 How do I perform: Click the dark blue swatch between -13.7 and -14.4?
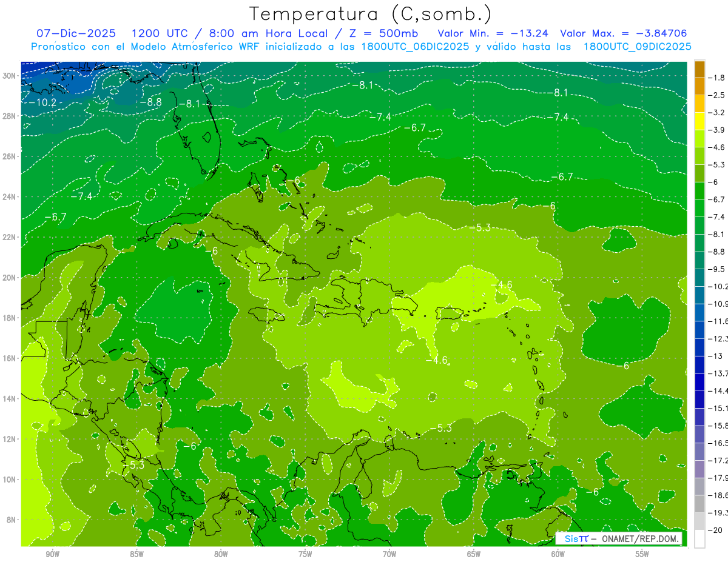tap(699, 382)
